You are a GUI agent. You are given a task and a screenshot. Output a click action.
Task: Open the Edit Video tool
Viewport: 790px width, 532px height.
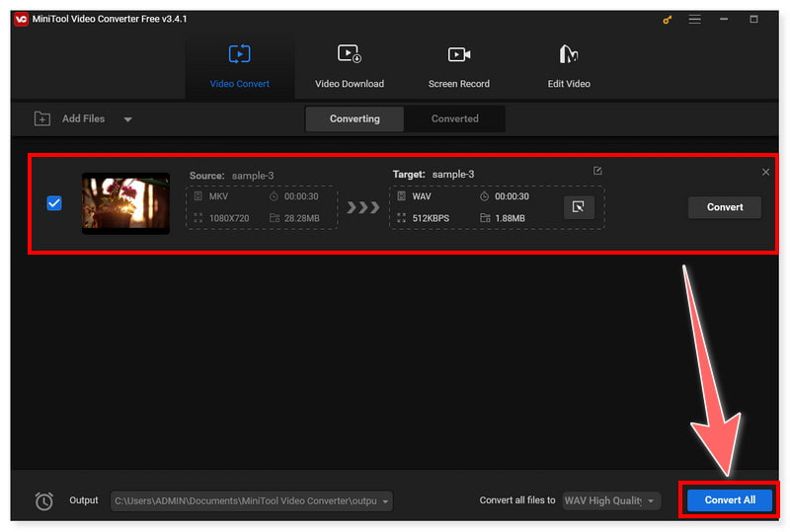569,66
